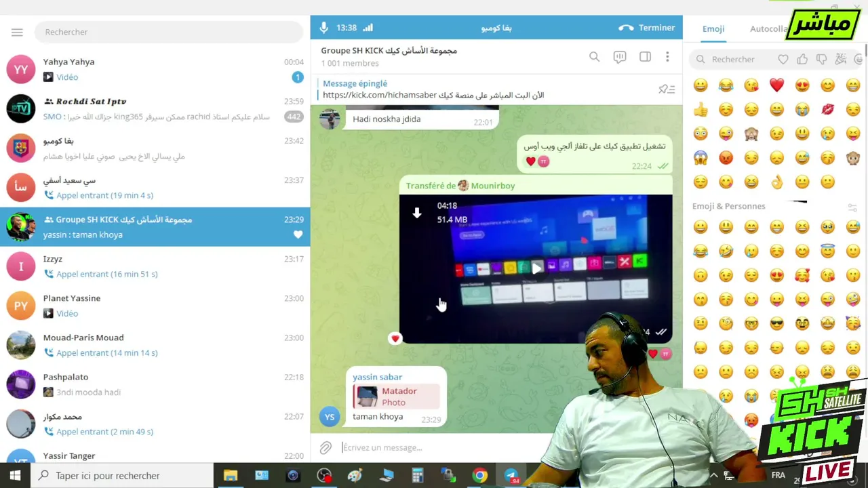
Task: End the call with Terminer
Action: coord(647,28)
